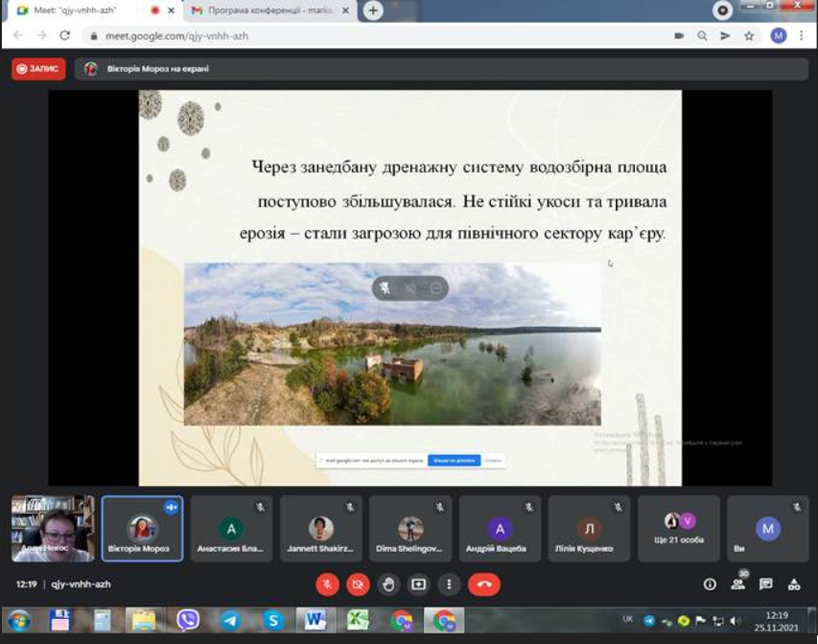Screen dimensions: 818x644
Task: Toggle mute on Dima Shelingov's tile
Action: tap(437, 506)
